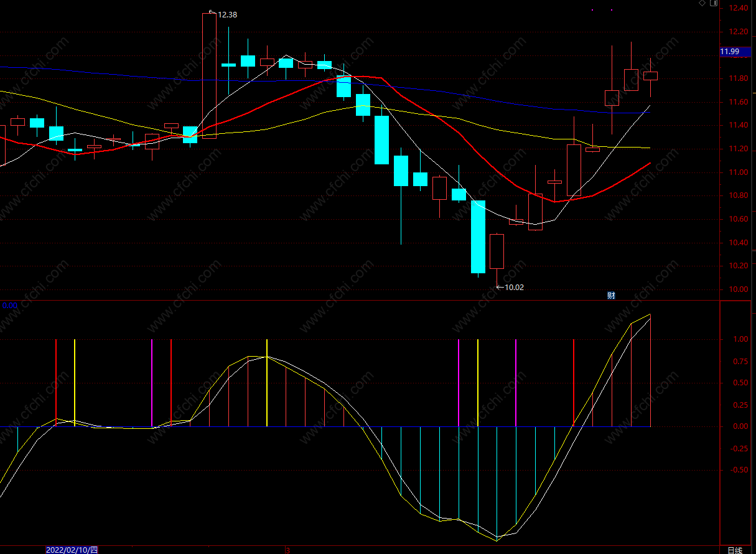This screenshot has width=756, height=554.
Task: Click the diamond icon at chart top-right
Action: pyautogui.click(x=702, y=3)
